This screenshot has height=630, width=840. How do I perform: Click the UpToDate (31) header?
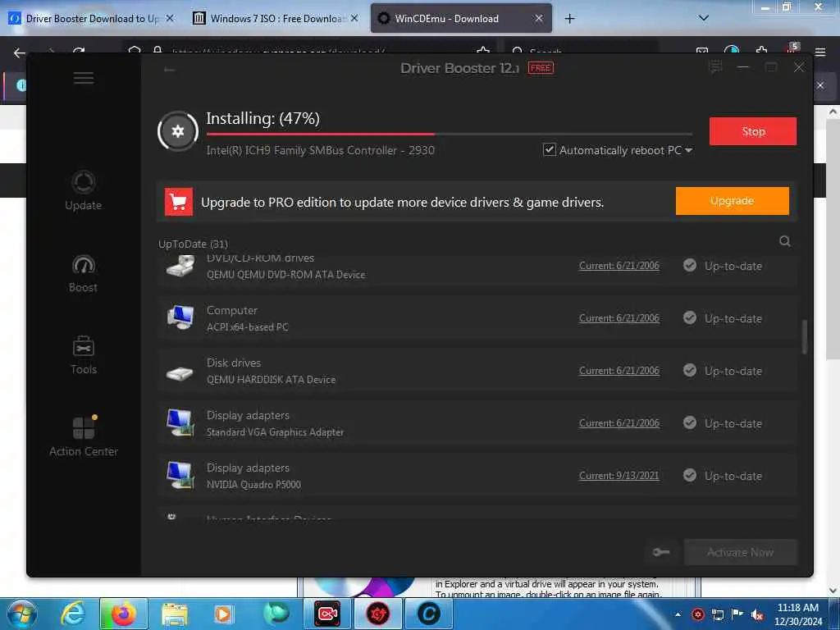pyautogui.click(x=193, y=244)
